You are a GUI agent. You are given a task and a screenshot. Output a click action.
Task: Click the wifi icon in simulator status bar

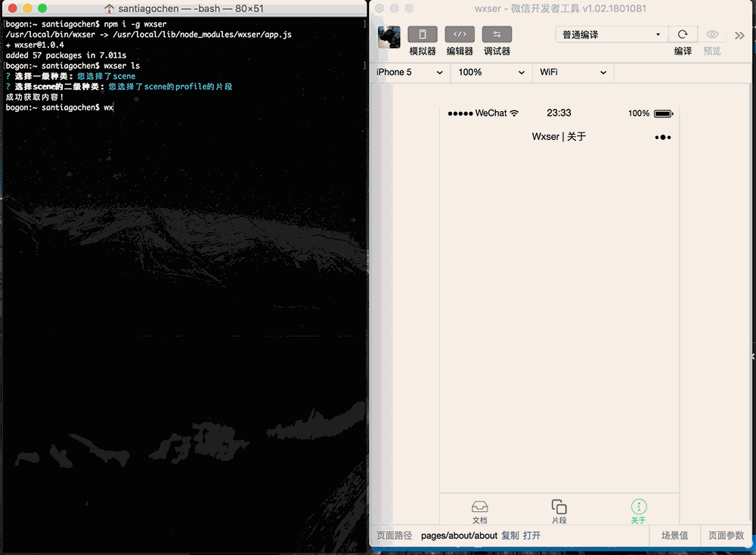click(514, 113)
